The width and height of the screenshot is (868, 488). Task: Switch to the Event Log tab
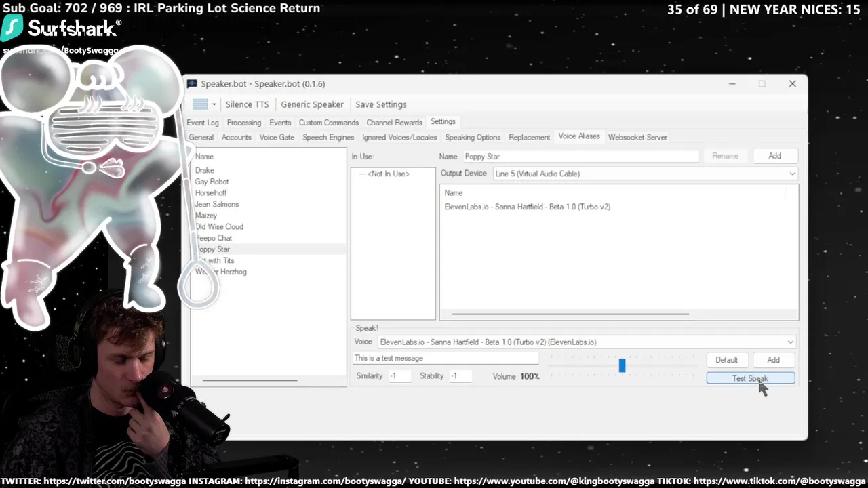pos(203,123)
